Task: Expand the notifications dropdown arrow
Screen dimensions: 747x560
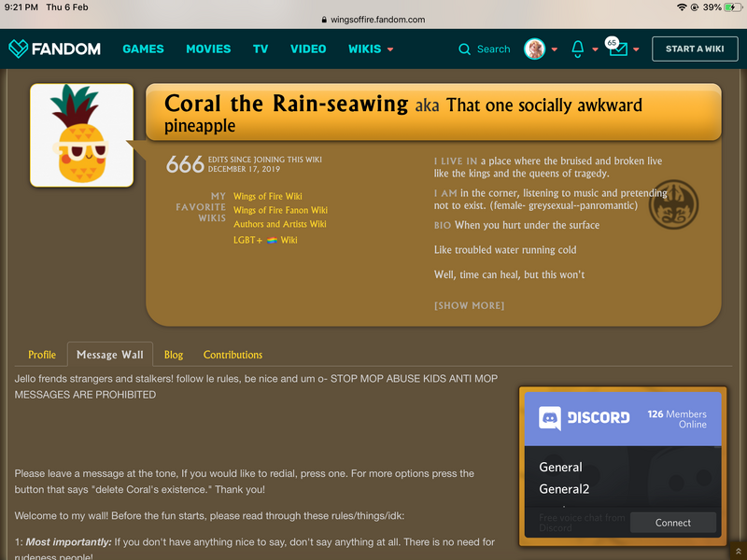Action: click(x=595, y=49)
